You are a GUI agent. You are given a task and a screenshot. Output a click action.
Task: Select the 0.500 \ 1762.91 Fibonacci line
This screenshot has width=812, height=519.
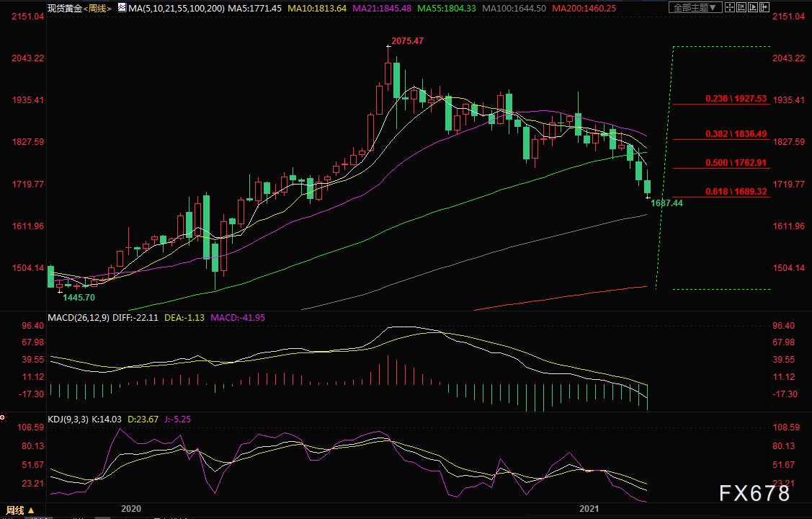[720, 169]
